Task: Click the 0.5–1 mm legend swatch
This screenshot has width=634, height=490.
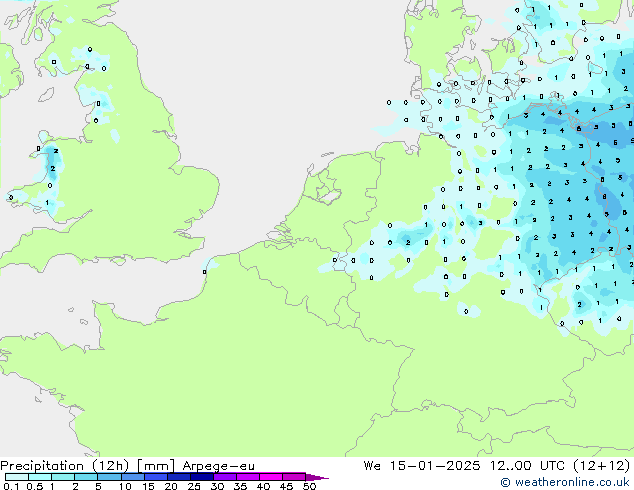Action: [x=40, y=477]
